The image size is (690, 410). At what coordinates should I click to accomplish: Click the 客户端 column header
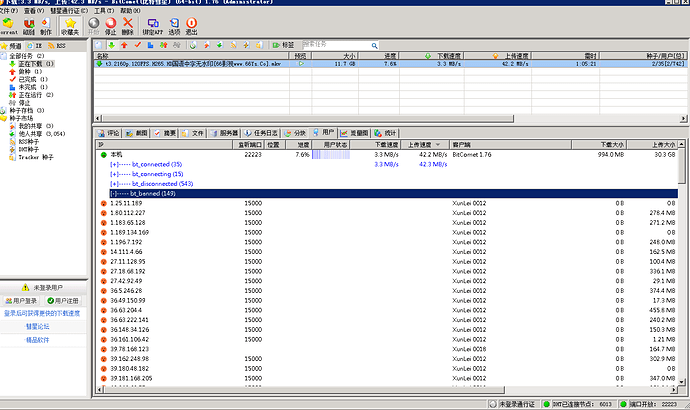[x=510, y=145]
